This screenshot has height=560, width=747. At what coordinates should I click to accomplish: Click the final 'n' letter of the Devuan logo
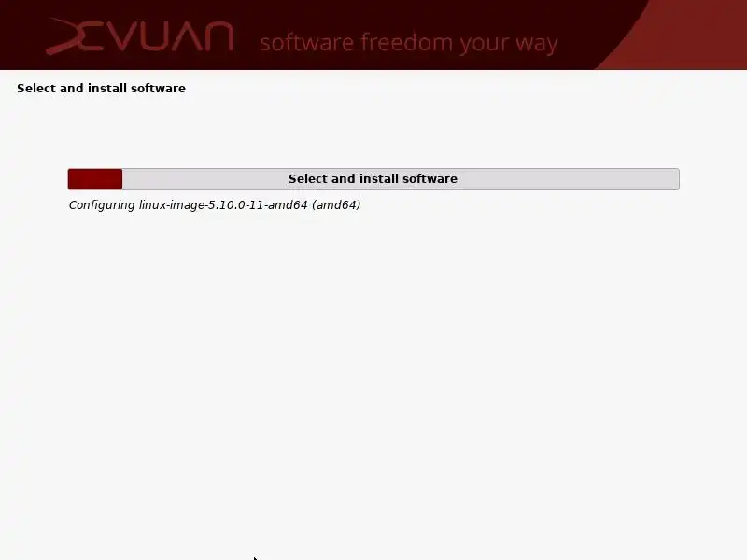217,36
